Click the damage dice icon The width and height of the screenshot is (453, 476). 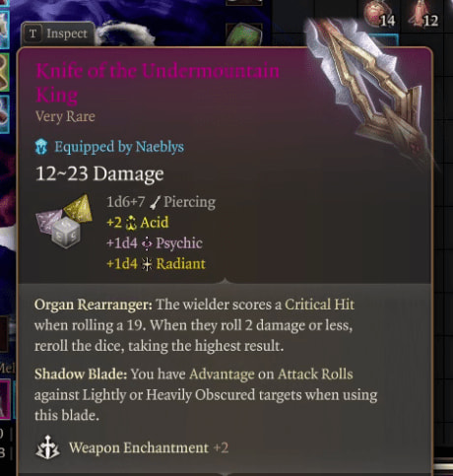click(x=64, y=222)
